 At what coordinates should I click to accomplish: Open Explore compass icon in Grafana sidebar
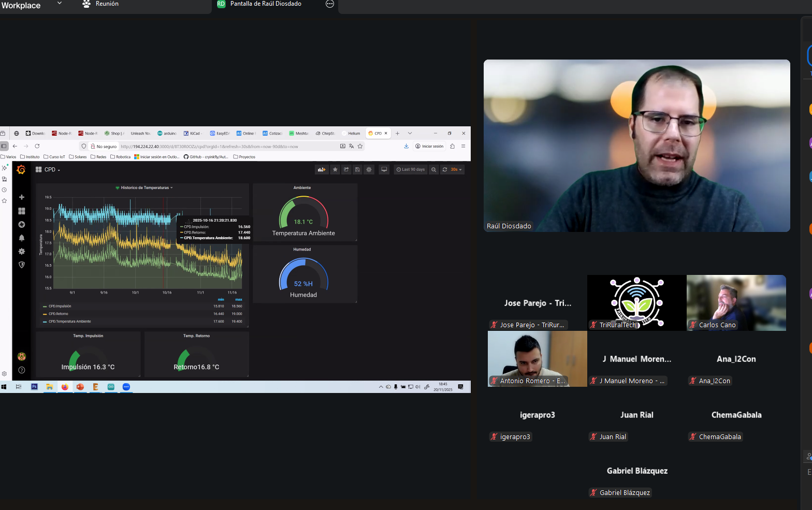[x=22, y=225]
